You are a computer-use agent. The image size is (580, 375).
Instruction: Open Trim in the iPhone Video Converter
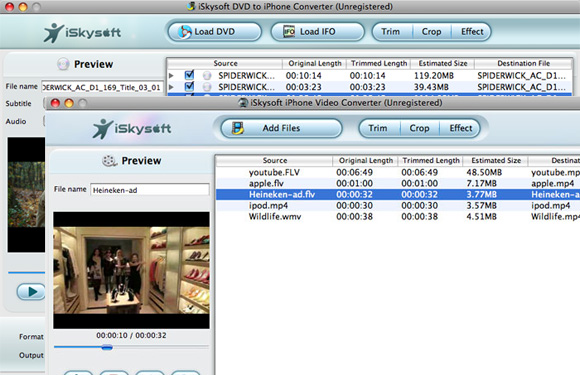coord(378,128)
